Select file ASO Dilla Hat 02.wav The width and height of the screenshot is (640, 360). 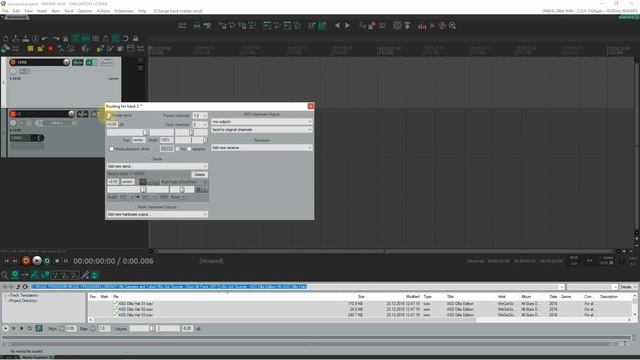(x=136, y=309)
